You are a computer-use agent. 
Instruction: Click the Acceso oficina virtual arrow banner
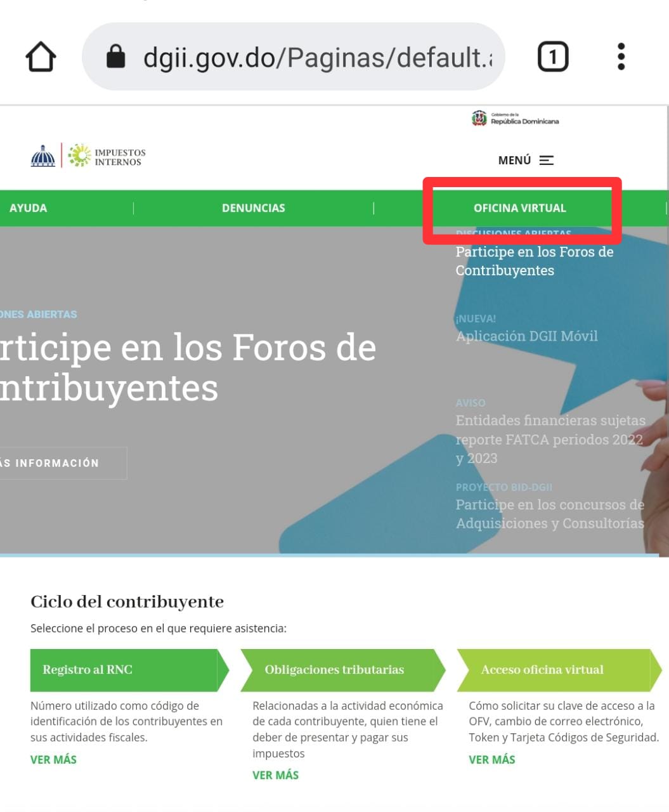tap(543, 669)
